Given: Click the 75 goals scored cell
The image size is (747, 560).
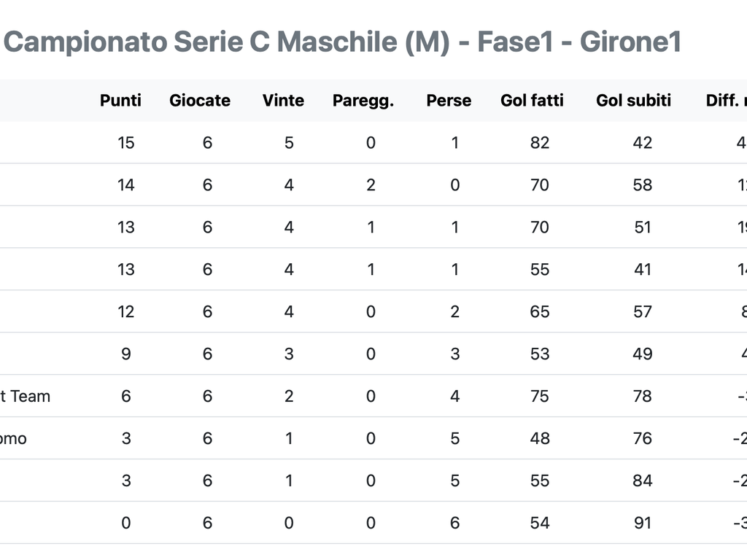Looking at the screenshot, I should tap(540, 396).
